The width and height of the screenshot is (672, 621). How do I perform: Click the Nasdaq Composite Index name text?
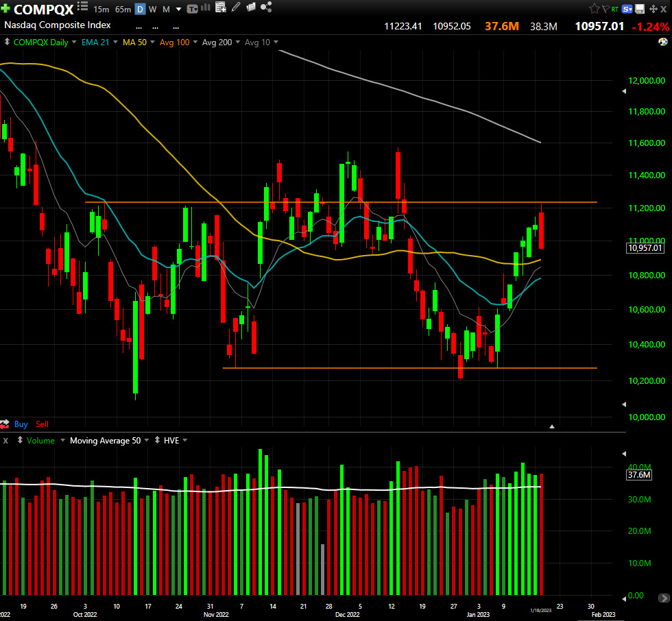(58, 25)
